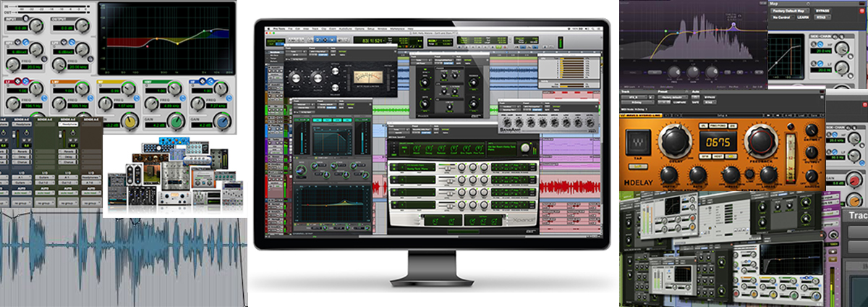Adjust the large FEEDBACK knob on H-Delay
This screenshot has height=307, width=868.
click(761, 140)
